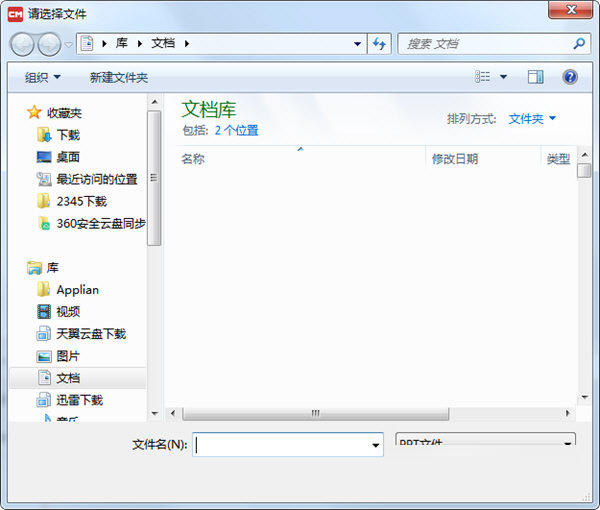The image size is (600, 510).
Task: Sort by 类型 column header
Action: coord(558,158)
